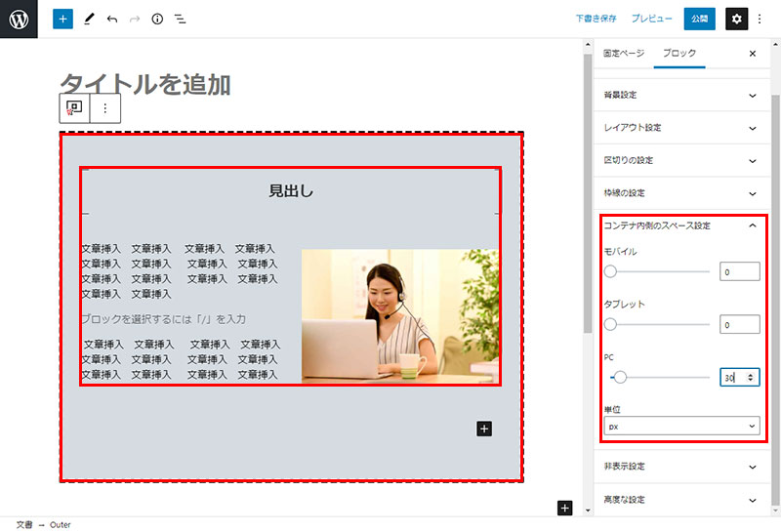Open the block toolbar options menu

click(105, 108)
